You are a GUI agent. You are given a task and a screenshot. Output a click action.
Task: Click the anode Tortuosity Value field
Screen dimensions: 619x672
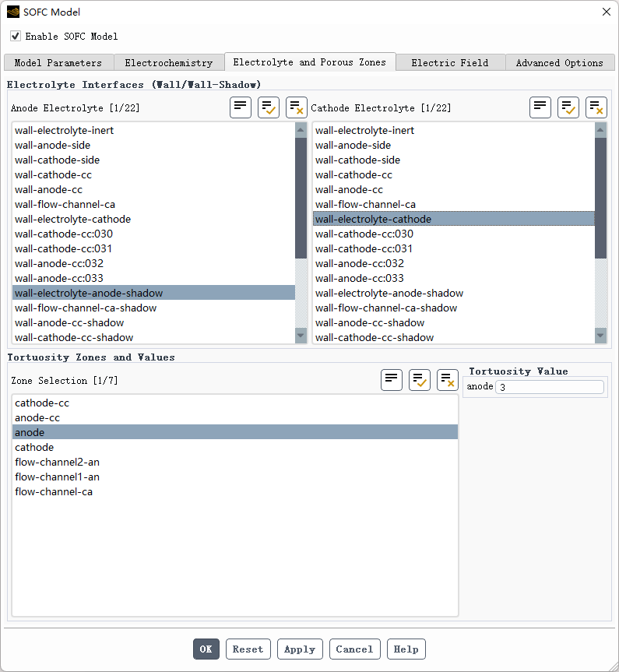tap(549, 387)
